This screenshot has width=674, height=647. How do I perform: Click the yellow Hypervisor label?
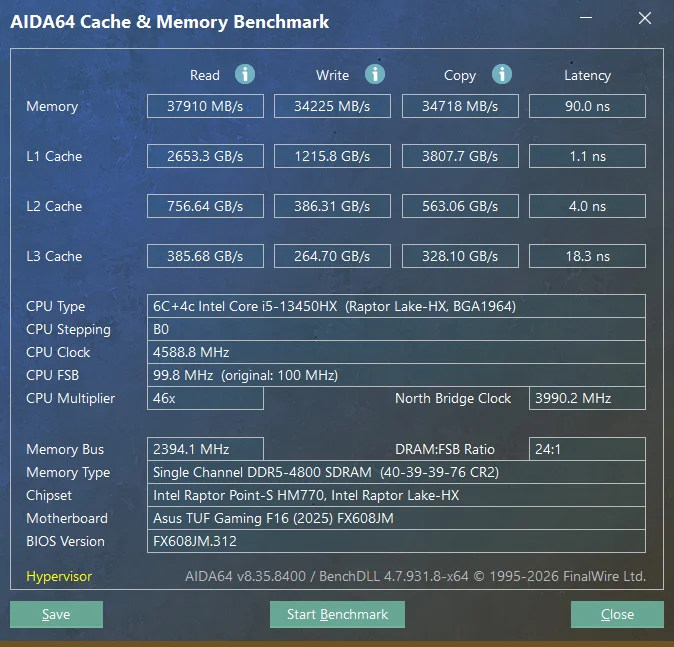tap(59, 576)
